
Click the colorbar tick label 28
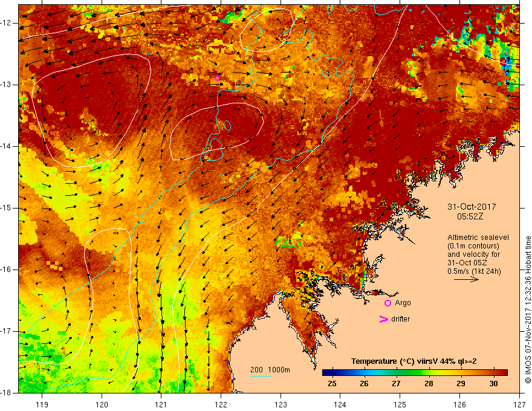coord(429,384)
